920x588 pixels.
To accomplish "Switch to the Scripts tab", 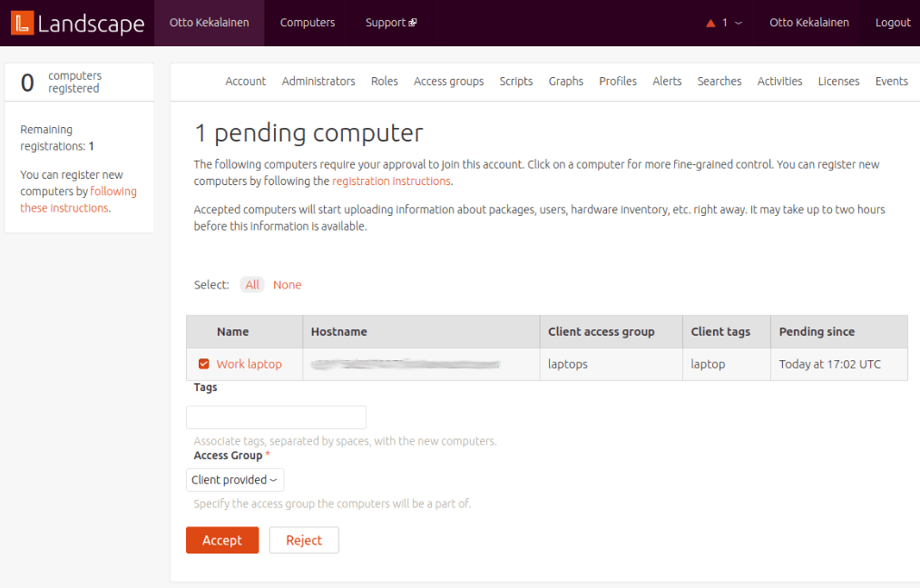I will [x=515, y=81].
